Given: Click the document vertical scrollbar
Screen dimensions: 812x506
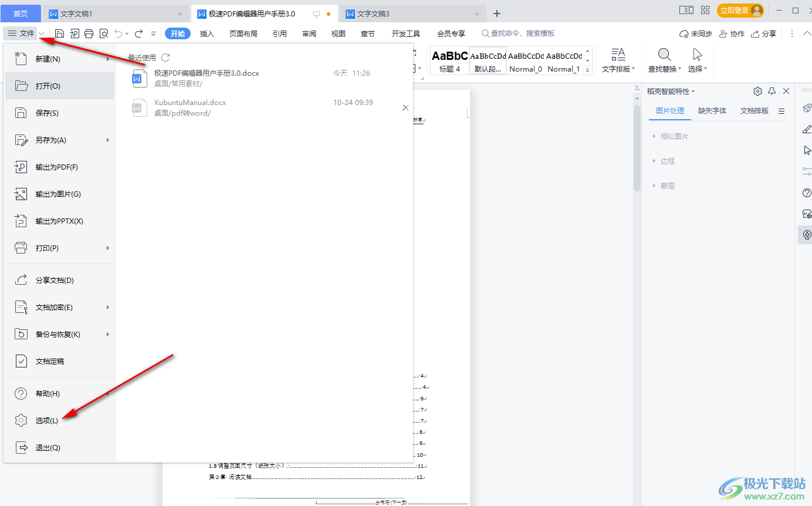Looking at the screenshot, I should click(637, 149).
